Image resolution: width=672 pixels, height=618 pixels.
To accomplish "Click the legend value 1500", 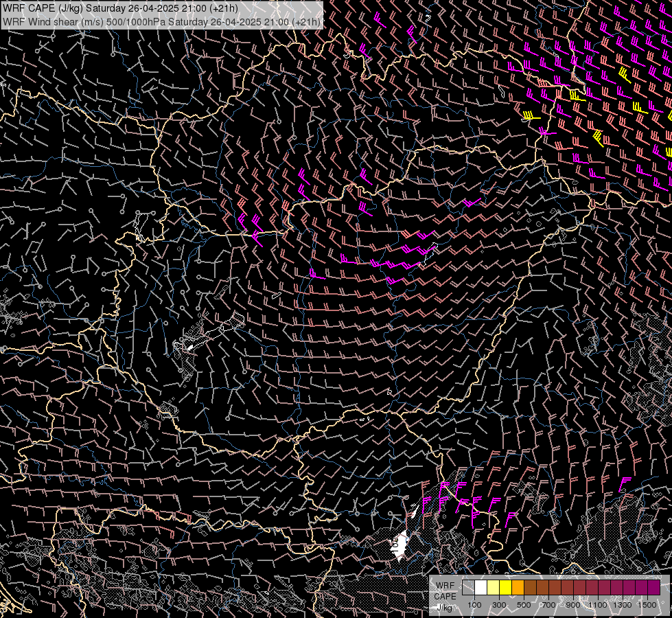I will 647,605.
